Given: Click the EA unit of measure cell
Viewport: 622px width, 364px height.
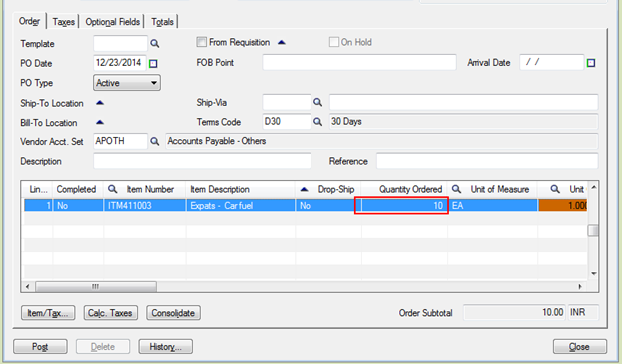Looking at the screenshot, I should point(493,206).
